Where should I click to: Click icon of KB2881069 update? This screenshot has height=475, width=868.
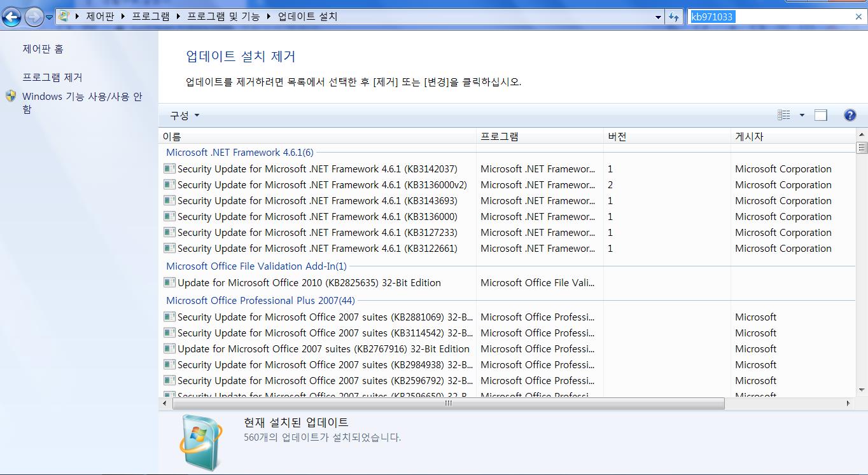tap(169, 317)
